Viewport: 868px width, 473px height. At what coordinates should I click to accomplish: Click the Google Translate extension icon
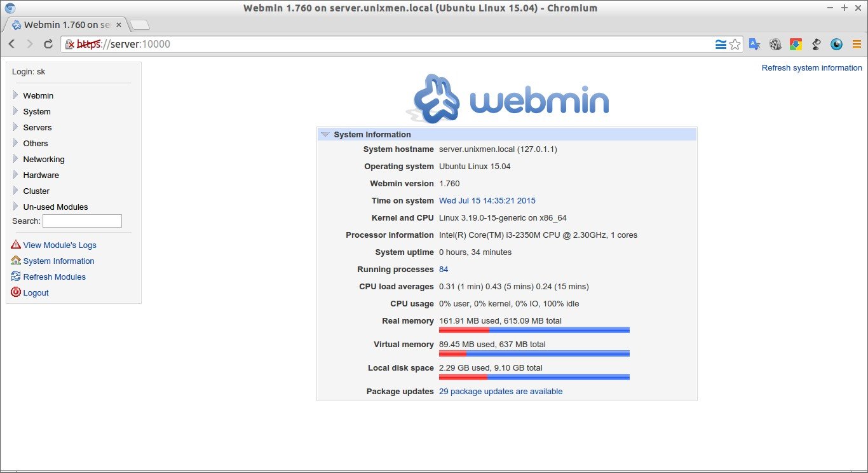[754, 44]
